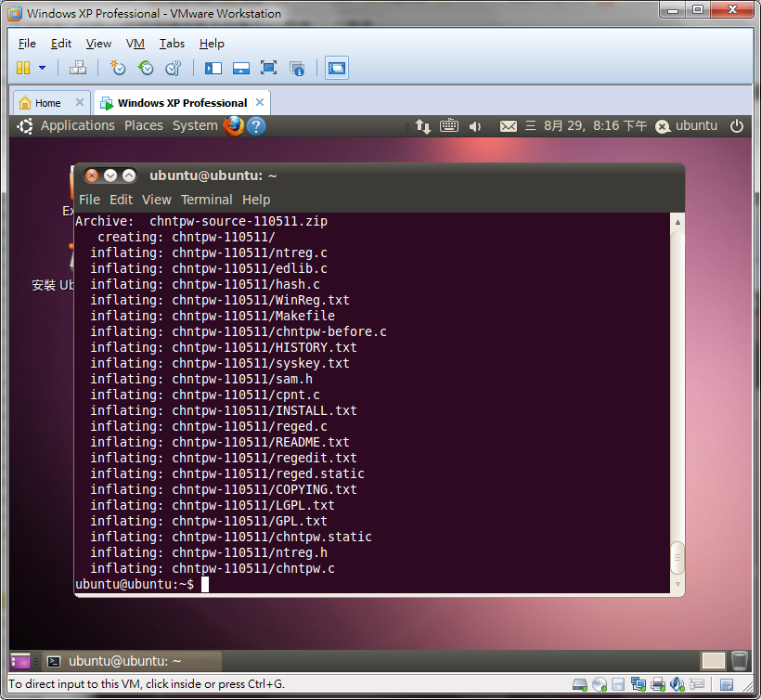This screenshot has height=700, width=761.
Task: Open VMware View menu
Action: (98, 44)
